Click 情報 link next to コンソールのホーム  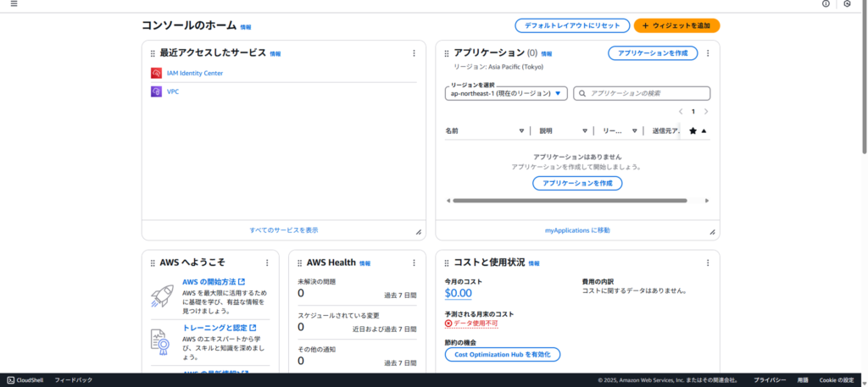click(245, 27)
